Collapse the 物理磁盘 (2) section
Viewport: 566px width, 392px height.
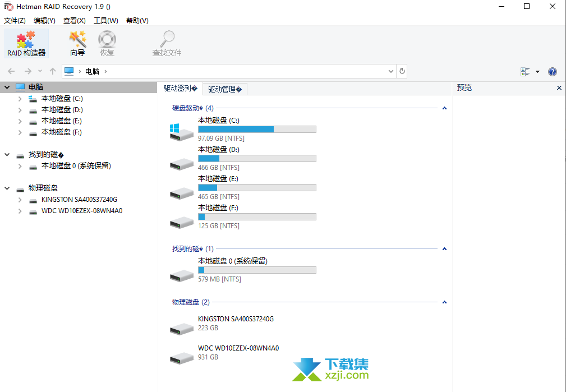click(x=444, y=302)
